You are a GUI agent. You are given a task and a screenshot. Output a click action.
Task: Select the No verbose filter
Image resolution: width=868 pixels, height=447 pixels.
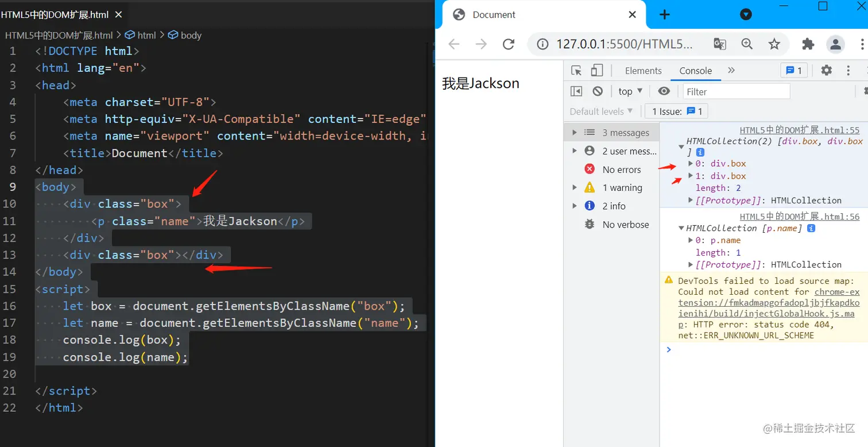[x=612, y=225]
